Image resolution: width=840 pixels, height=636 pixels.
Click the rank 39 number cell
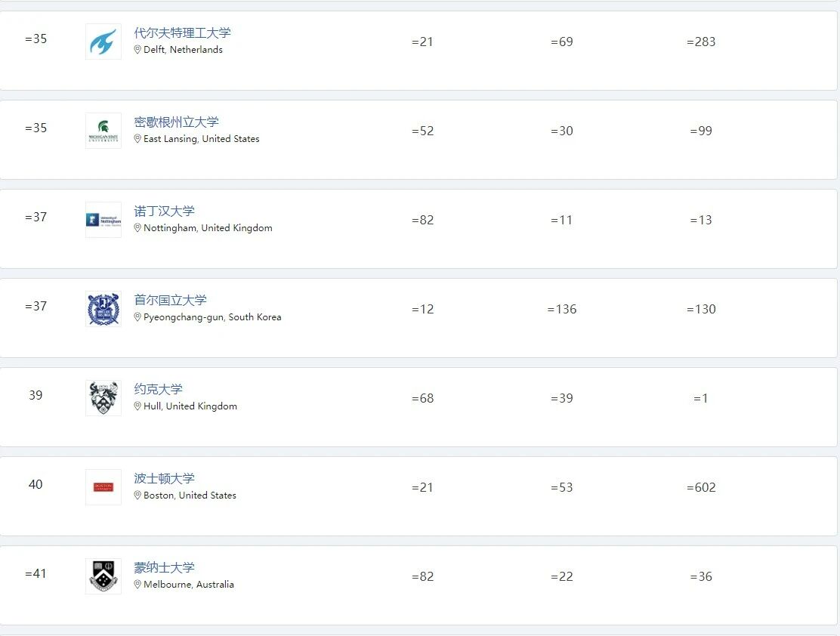(x=36, y=395)
